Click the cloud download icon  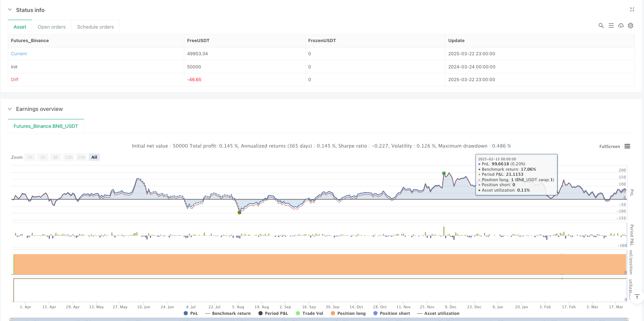click(621, 25)
